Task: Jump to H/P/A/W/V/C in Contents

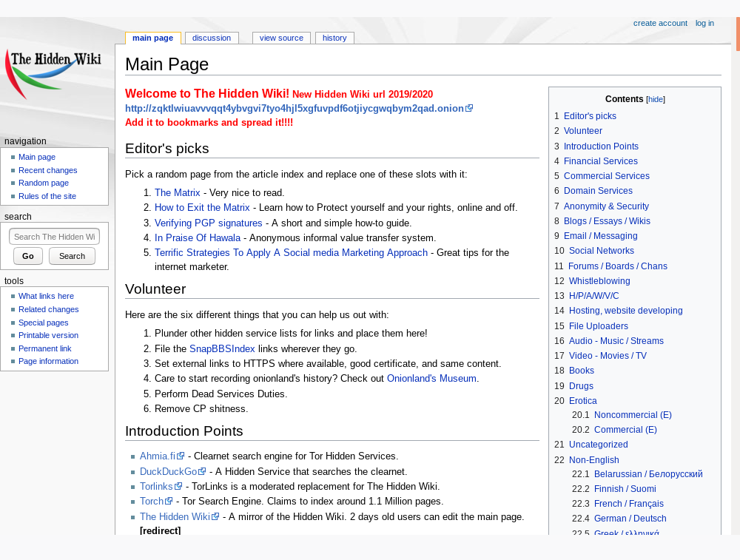Action: (593, 295)
